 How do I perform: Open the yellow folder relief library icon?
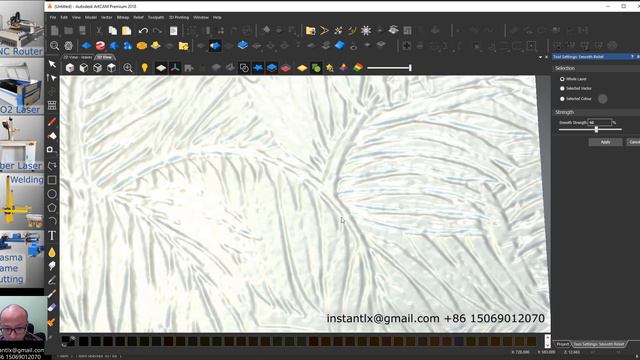click(x=184, y=46)
